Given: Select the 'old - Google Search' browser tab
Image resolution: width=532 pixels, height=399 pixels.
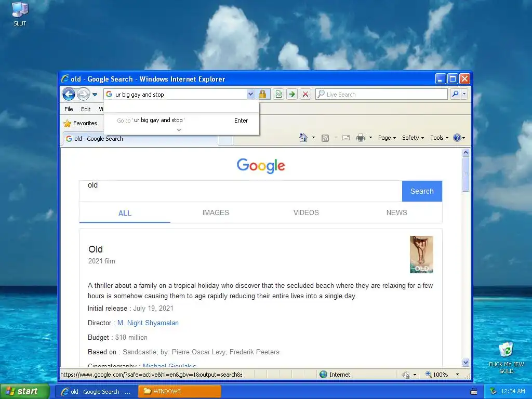Looking at the screenshot, I should 140,139.
